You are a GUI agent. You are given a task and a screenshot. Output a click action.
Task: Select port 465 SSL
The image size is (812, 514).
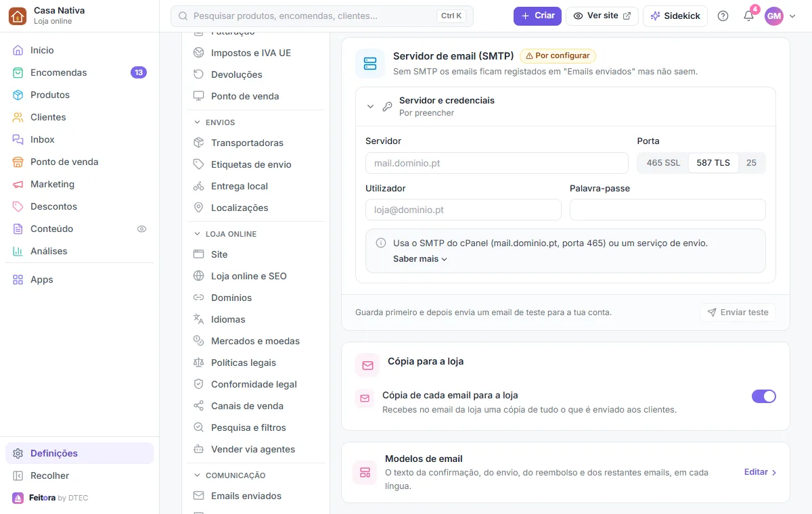[x=663, y=163]
